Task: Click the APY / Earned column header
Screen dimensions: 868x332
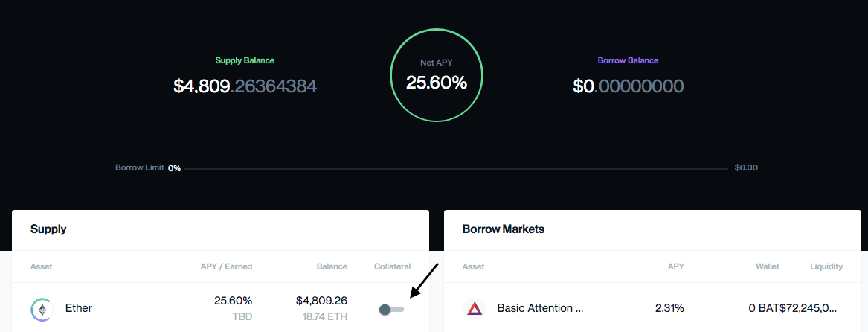Action: 226,266
